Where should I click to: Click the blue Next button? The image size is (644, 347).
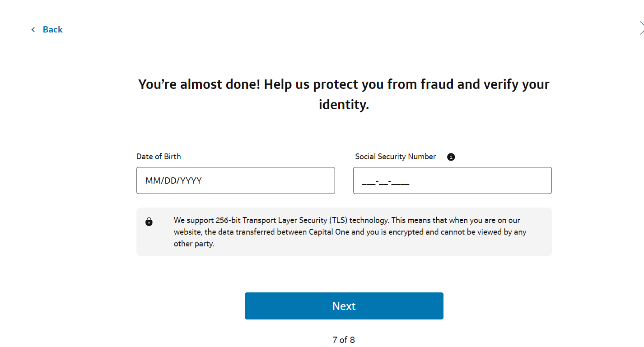(344, 306)
